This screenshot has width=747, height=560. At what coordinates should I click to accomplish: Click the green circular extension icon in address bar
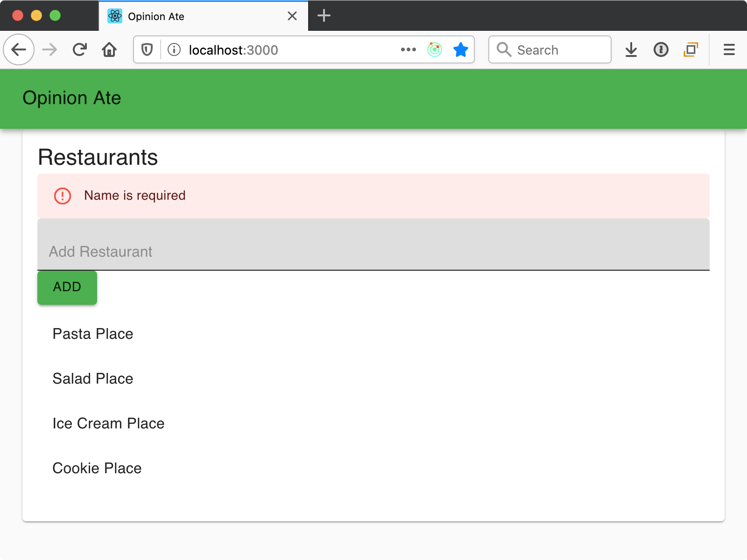click(x=435, y=49)
